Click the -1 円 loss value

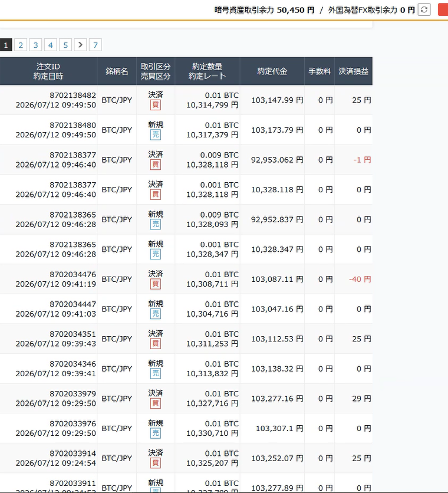[x=362, y=160]
